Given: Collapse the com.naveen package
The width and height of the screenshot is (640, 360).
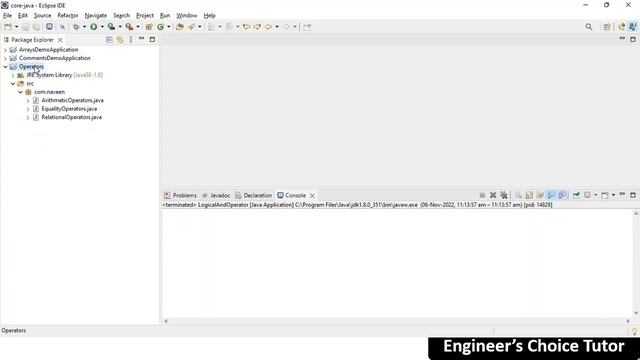Looking at the screenshot, I should click(x=20, y=92).
